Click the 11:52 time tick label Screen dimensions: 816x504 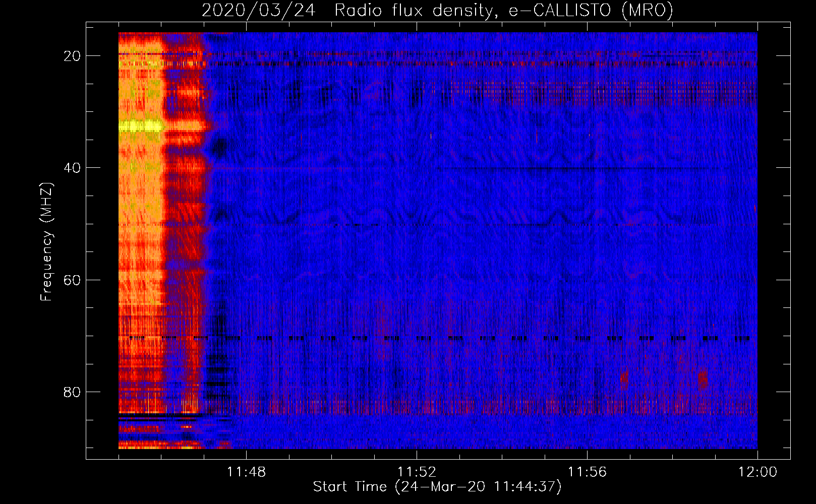(x=417, y=472)
